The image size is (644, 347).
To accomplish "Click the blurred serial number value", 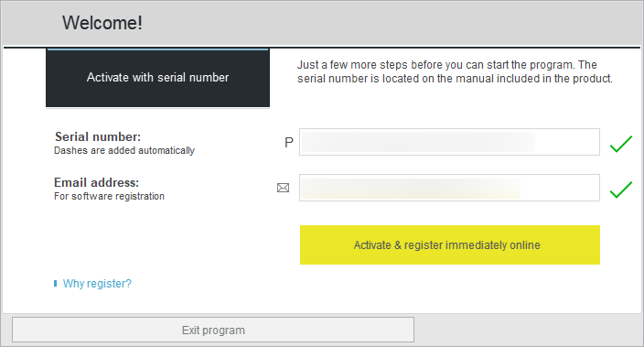I will [419, 142].
